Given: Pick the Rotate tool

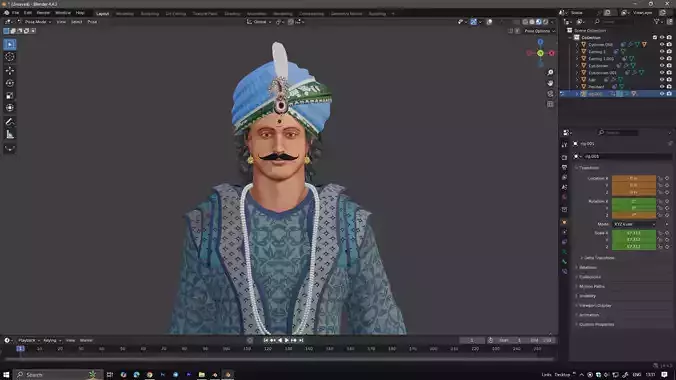Looking at the screenshot, I should (9, 83).
